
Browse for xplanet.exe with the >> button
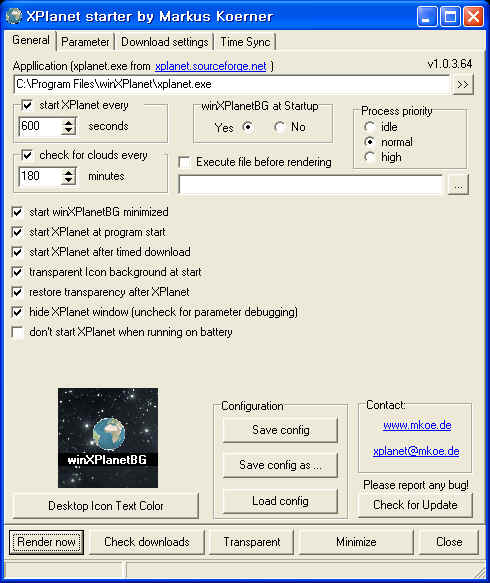pyautogui.click(x=463, y=85)
